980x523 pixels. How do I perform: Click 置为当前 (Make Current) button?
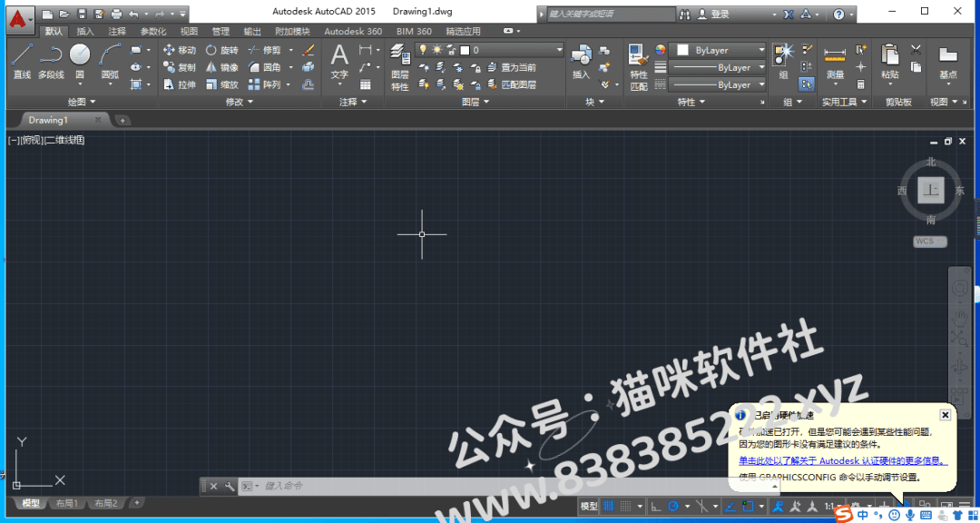512,67
